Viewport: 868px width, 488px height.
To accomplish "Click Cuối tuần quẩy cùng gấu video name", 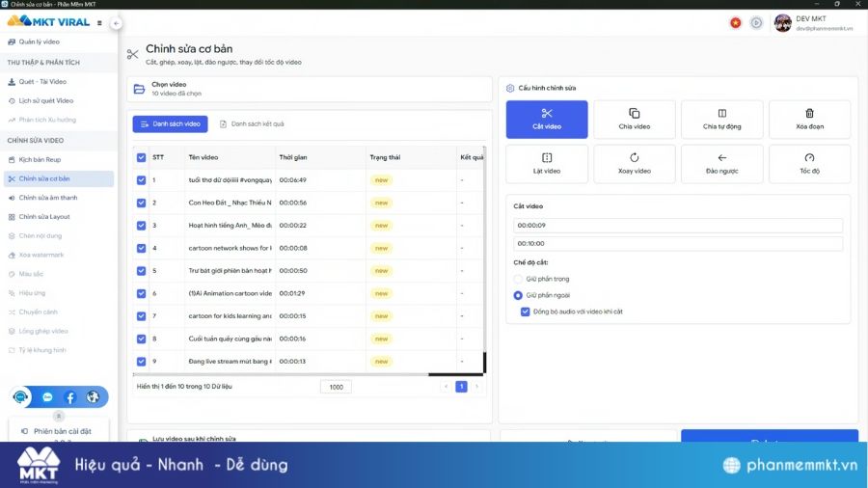I will pos(230,339).
